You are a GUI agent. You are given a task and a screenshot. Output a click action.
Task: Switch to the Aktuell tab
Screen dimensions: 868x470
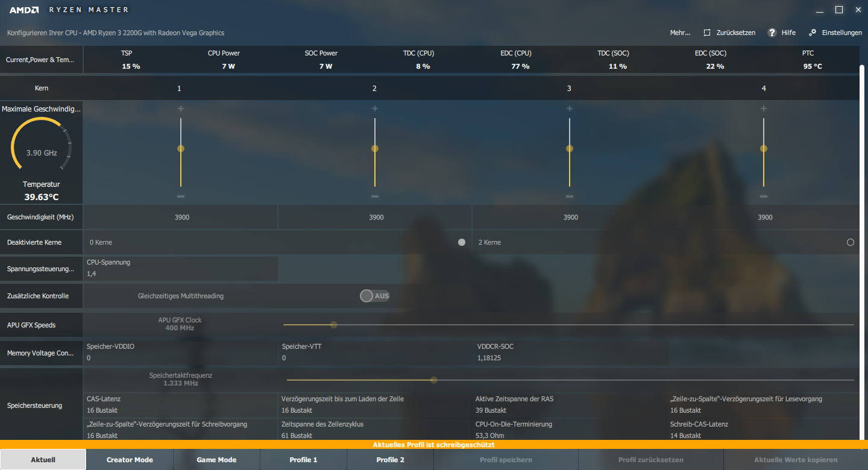pos(43,460)
